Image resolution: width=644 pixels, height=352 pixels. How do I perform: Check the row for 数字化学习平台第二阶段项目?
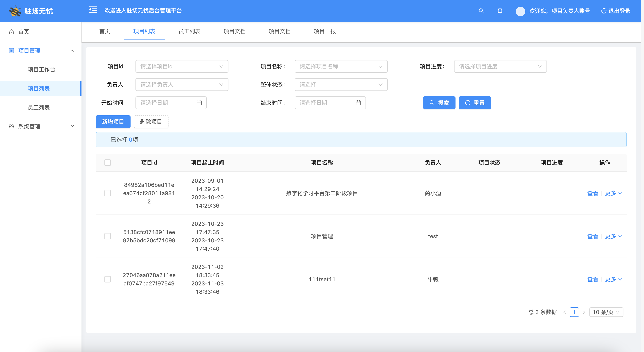click(x=108, y=193)
